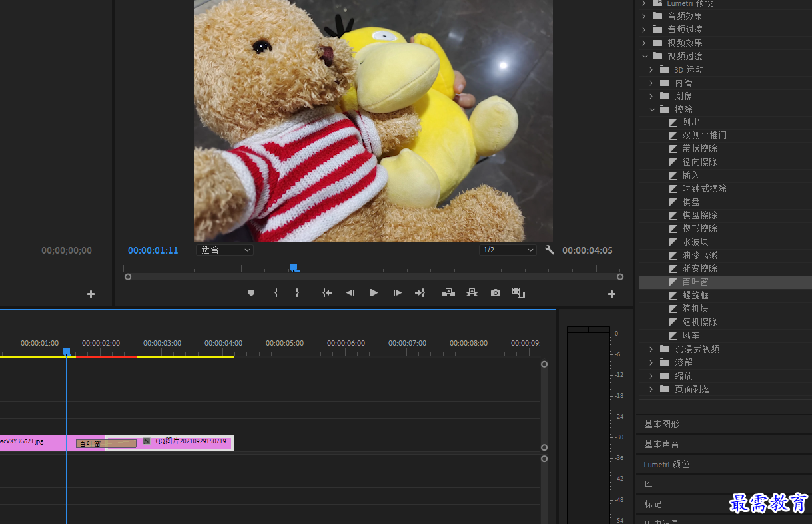The height and width of the screenshot is (524, 812).
Task: Expand the Lumetri 预设 folder
Action: click(644, 3)
